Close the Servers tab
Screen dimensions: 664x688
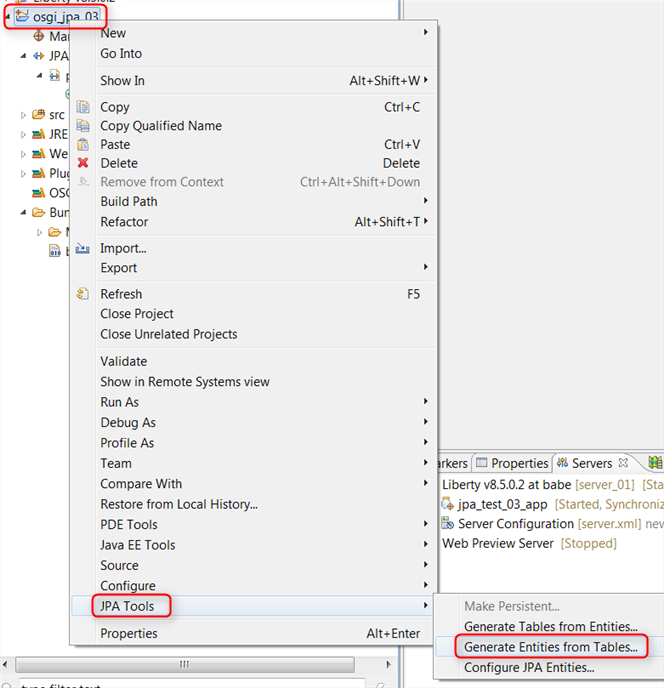(x=623, y=463)
